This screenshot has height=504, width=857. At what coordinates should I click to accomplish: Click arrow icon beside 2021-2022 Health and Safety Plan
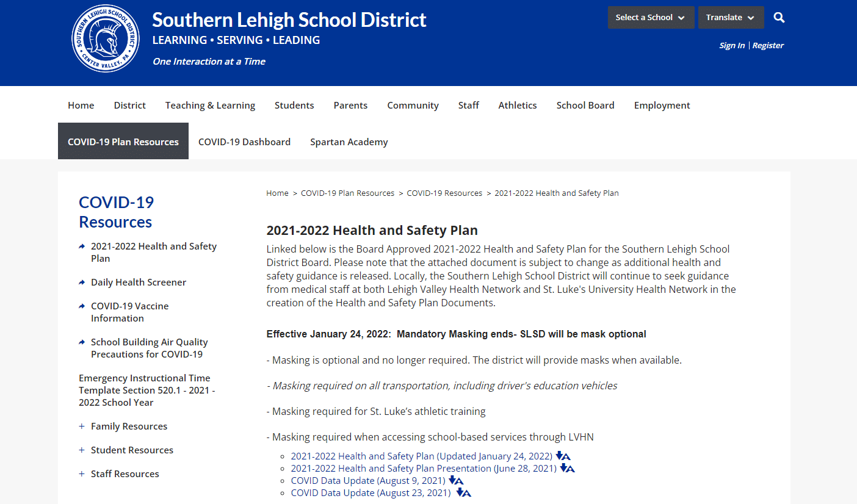pos(81,246)
